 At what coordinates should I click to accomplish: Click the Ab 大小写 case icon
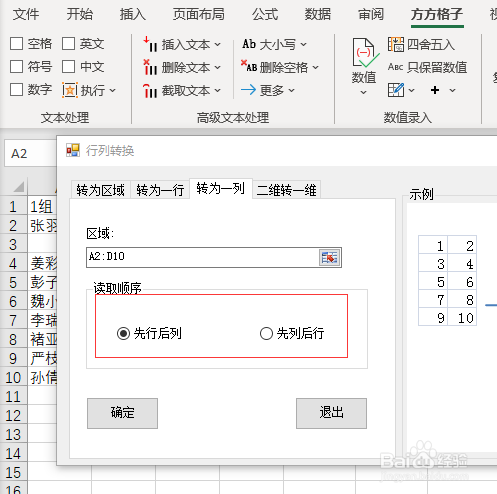point(249,44)
